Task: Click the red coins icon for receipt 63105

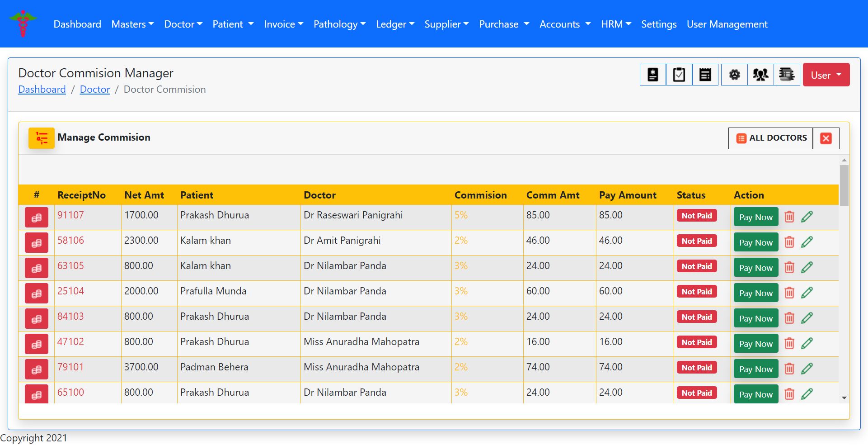Action: click(x=37, y=268)
